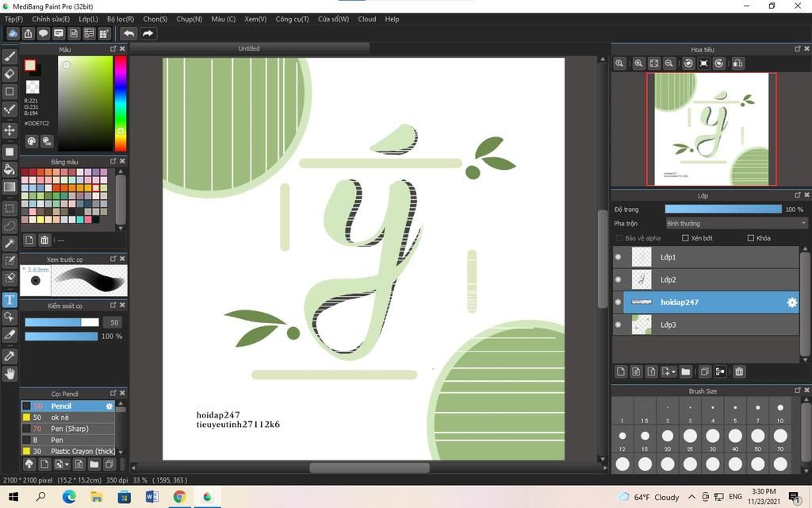The image size is (812, 508).
Task: Click the rainbow hue slider strip
Action: [x=121, y=104]
